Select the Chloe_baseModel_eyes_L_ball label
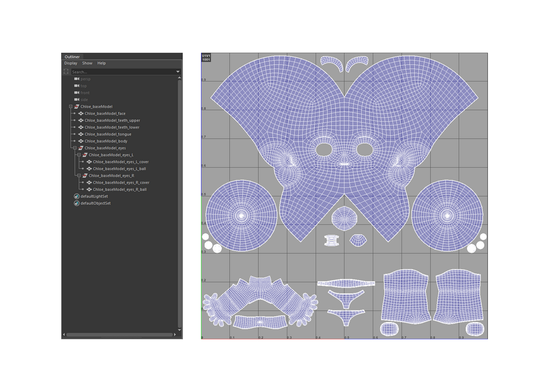Viewport: 549px width, 392px height. tap(120, 169)
